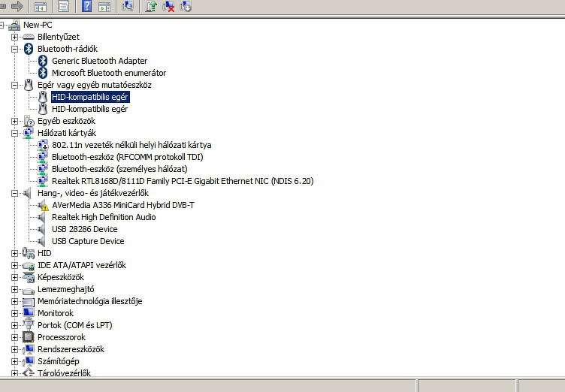Click the Processzorok category label
565x392 pixels.
[62, 337]
